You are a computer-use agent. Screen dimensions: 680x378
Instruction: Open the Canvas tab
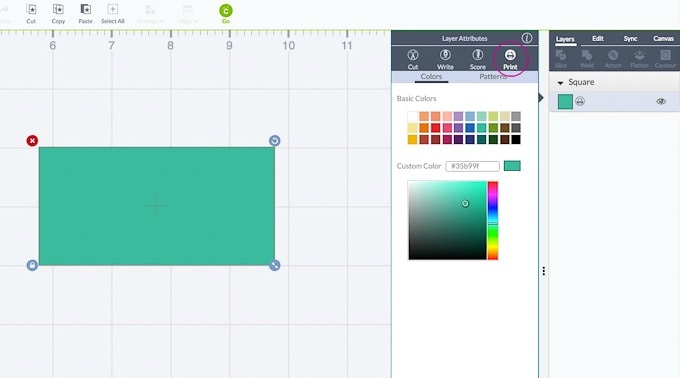[x=664, y=39]
